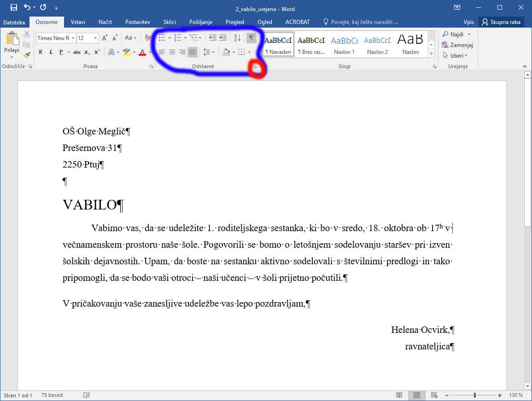Clear all formatting with the eraser A icon

(147, 38)
